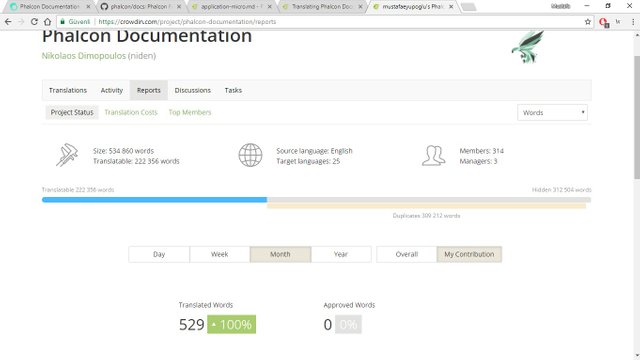Reload the page with refresh icon
The image size is (640, 360).
34,22
